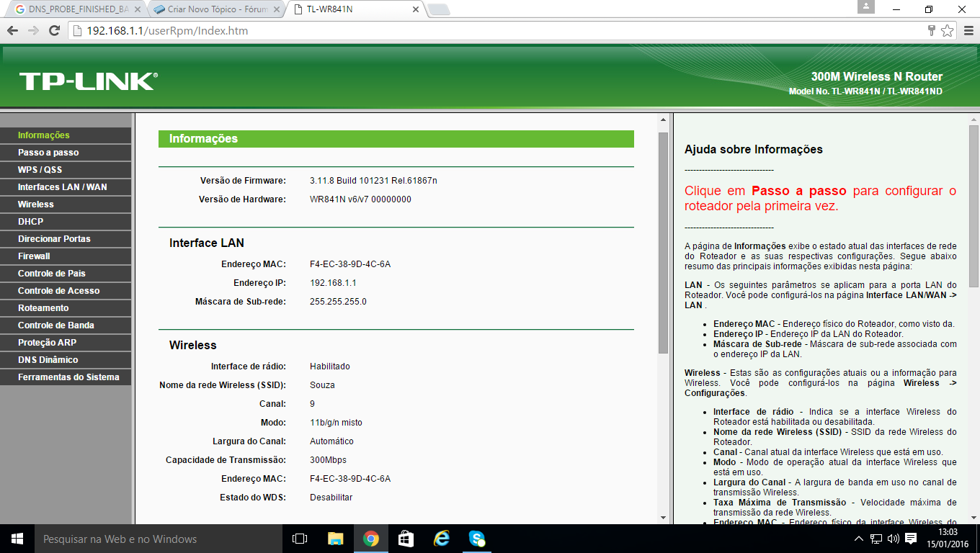The width and height of the screenshot is (980, 553).
Task: Open Task View on the taskbar
Action: [x=300, y=539]
